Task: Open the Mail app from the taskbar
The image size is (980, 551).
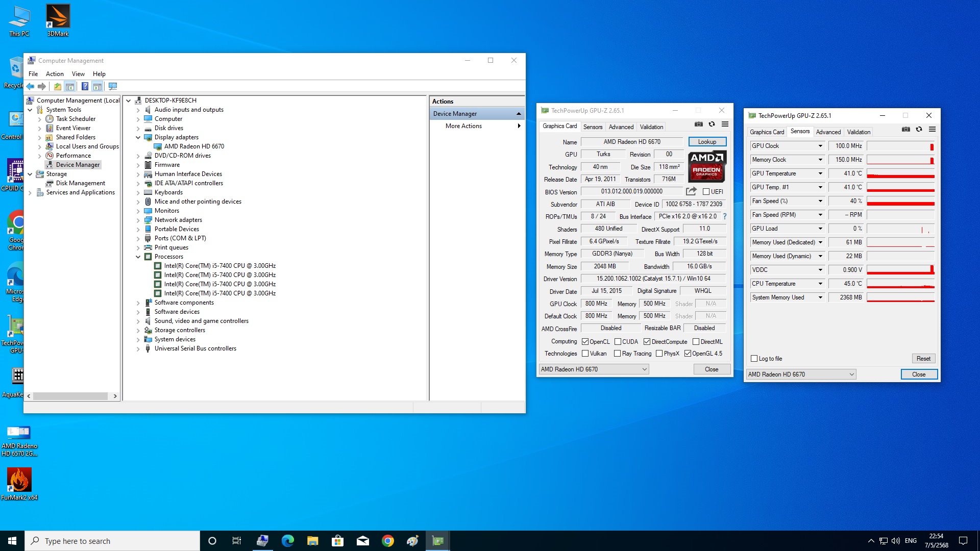Action: click(363, 541)
